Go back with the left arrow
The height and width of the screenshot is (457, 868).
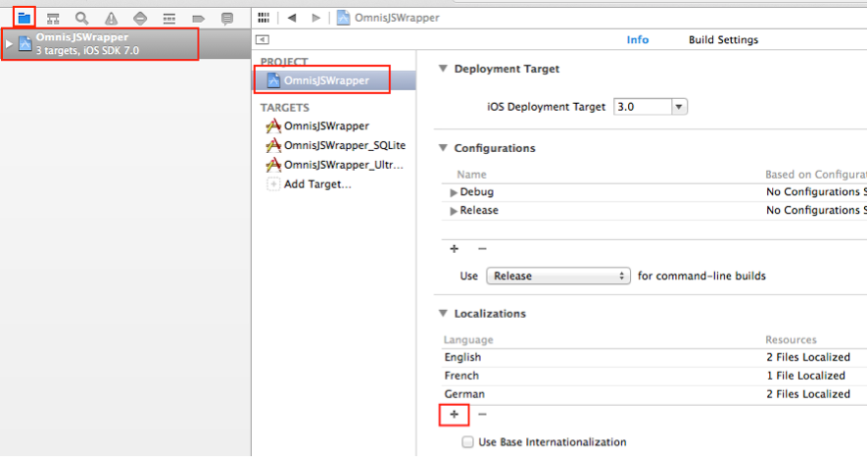tap(292, 18)
